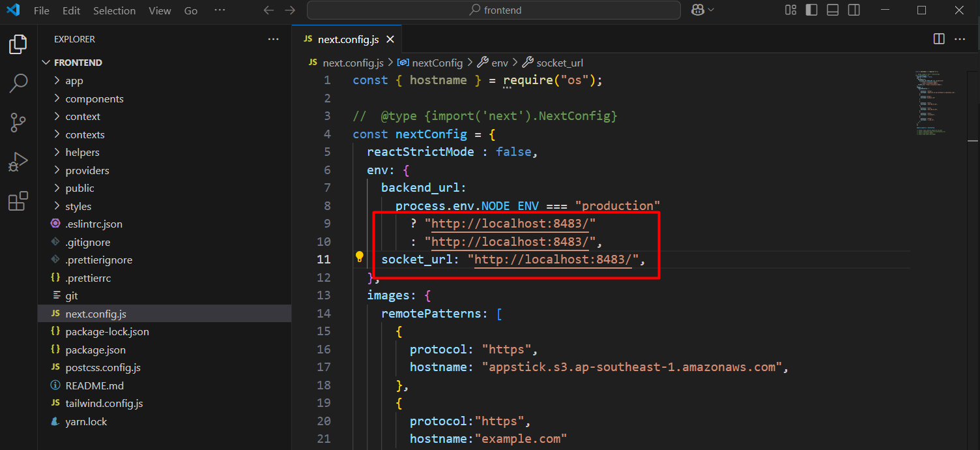Open the Go menu
This screenshot has width=980, height=450.
coord(191,10)
